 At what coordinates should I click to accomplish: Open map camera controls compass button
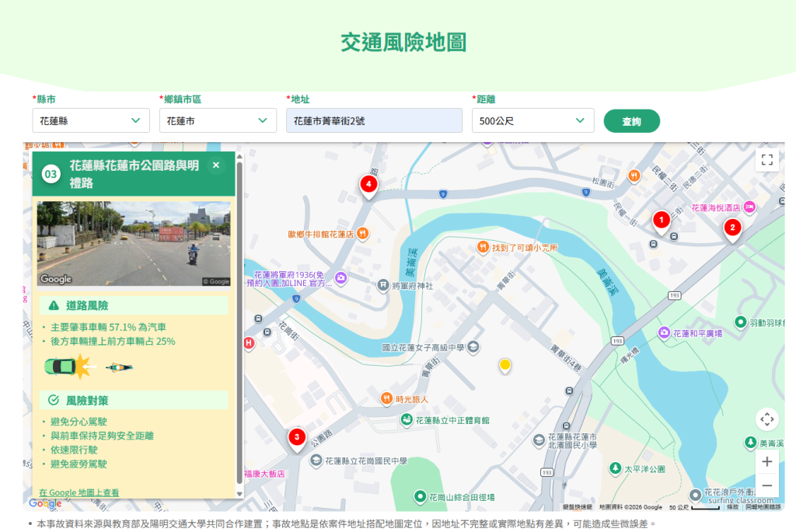coord(767,419)
